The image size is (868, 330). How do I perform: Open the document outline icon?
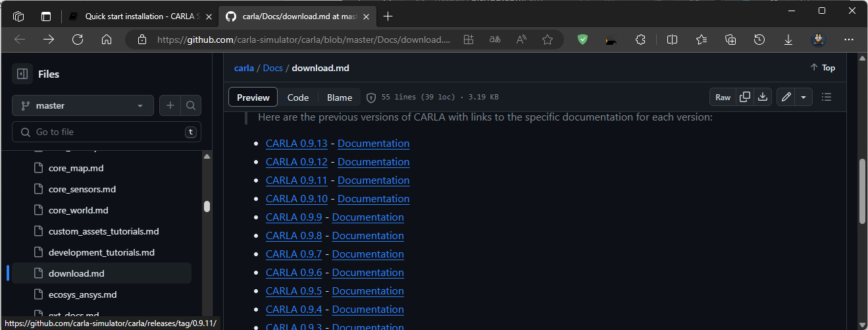pyautogui.click(x=827, y=97)
